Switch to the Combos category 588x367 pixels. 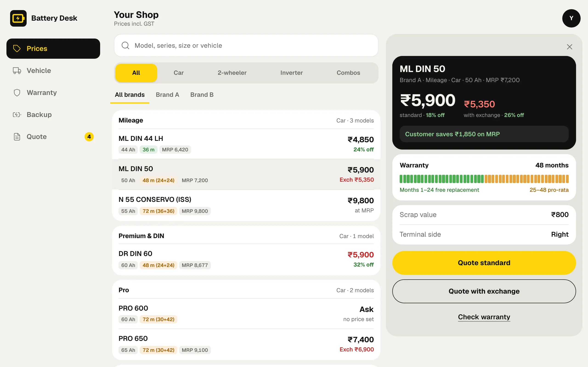[x=348, y=73]
